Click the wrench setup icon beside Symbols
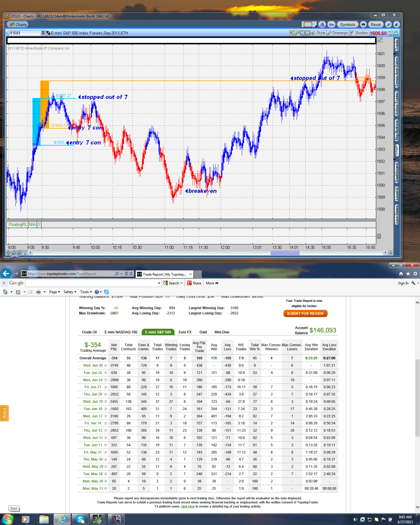 pos(331,24)
